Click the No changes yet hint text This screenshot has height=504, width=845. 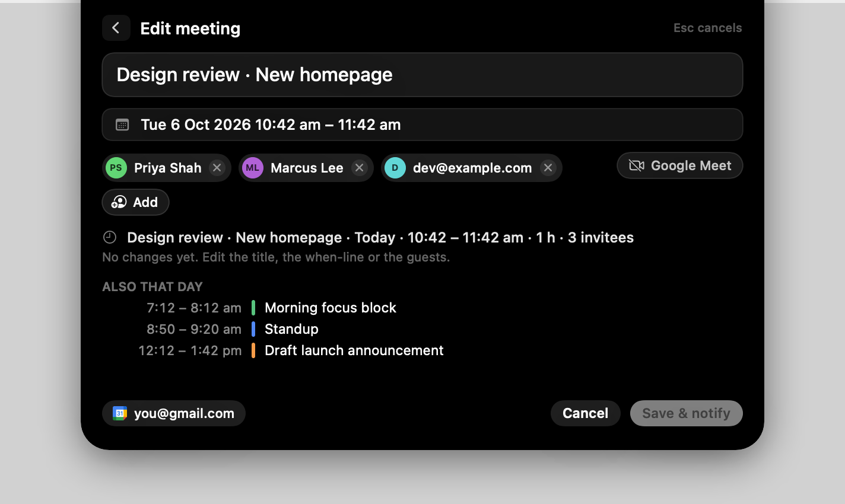(276, 257)
